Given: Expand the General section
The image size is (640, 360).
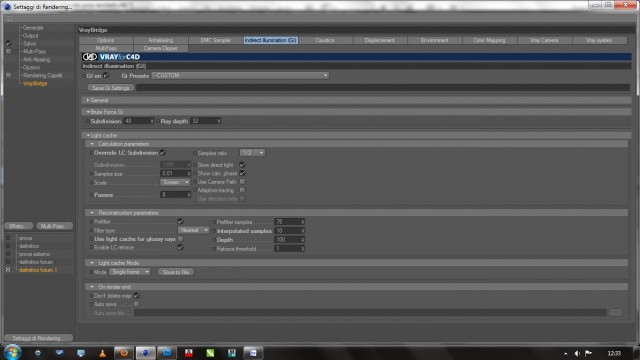Looking at the screenshot, I should [x=88, y=100].
